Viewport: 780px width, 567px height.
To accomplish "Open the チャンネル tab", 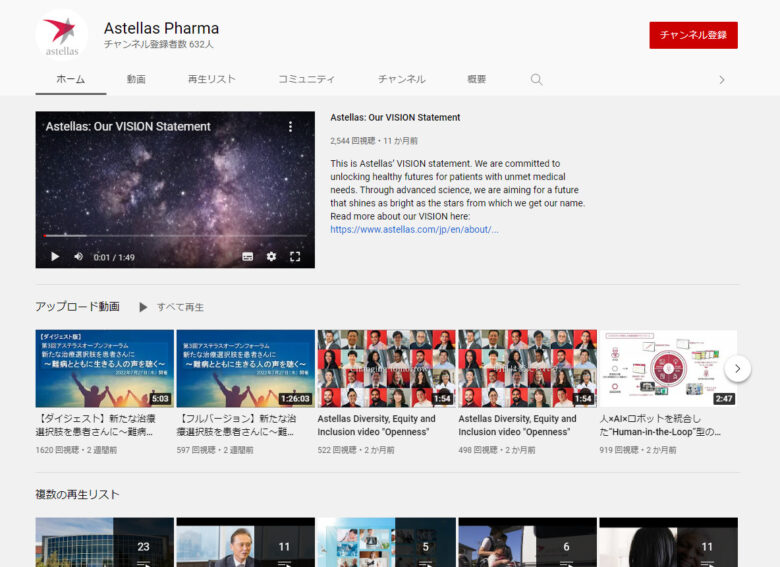I will pos(401,79).
